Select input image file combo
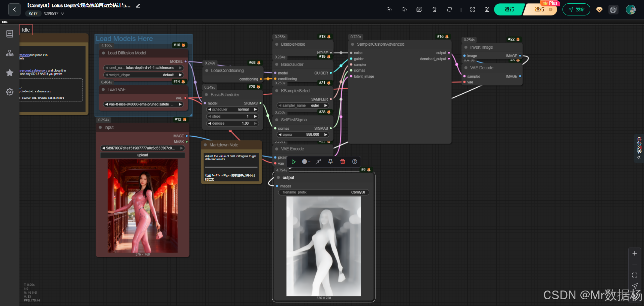Image resolution: width=644 pixels, height=306 pixels. point(143,148)
